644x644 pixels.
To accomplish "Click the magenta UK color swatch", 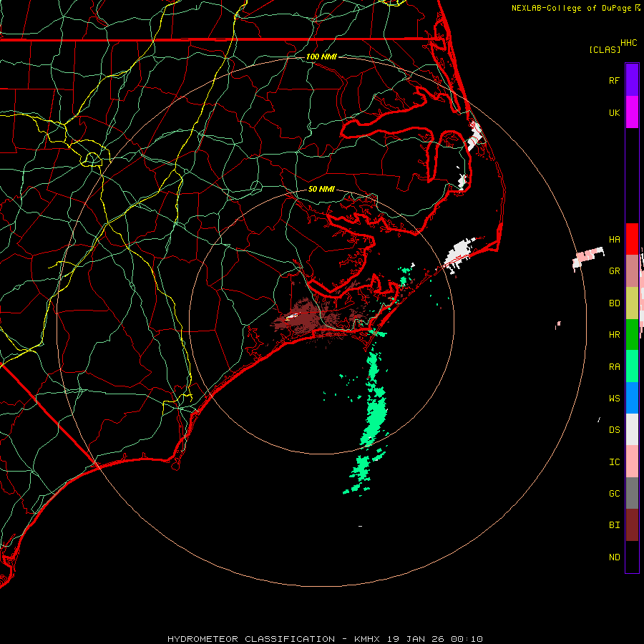I will 632,112.
